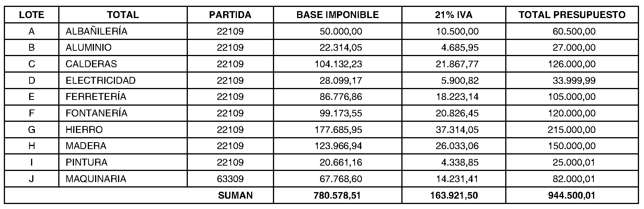Click the ALUMINIO row name

(x=89, y=48)
